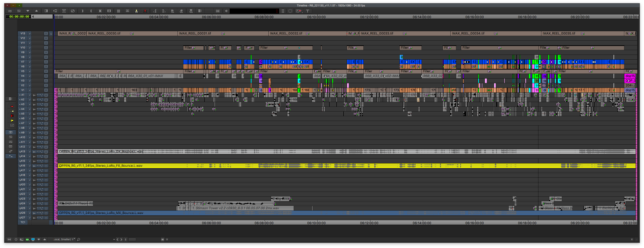Screen dimensions: 644x248
Task: Click the Select Right arrow icon
Action: [x=181, y=11]
